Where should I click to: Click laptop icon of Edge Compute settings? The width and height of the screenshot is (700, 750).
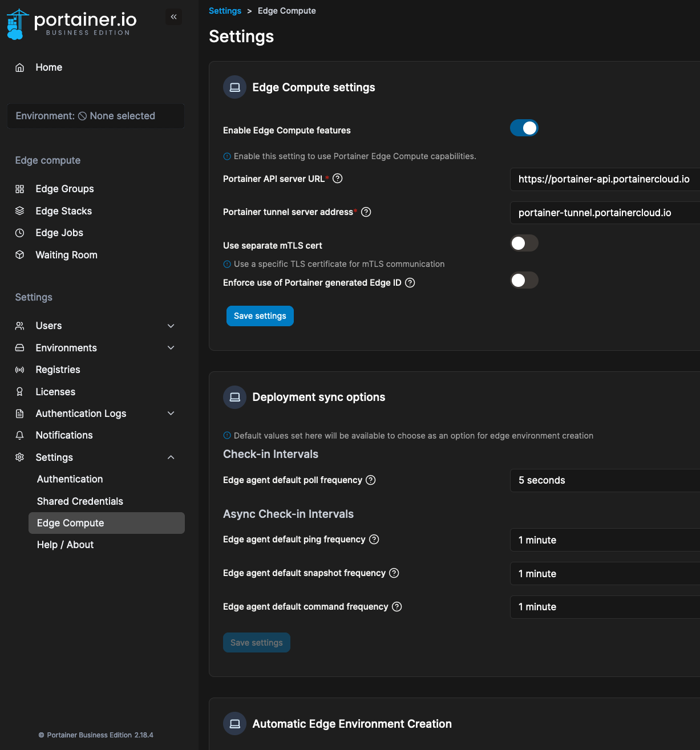click(x=234, y=87)
